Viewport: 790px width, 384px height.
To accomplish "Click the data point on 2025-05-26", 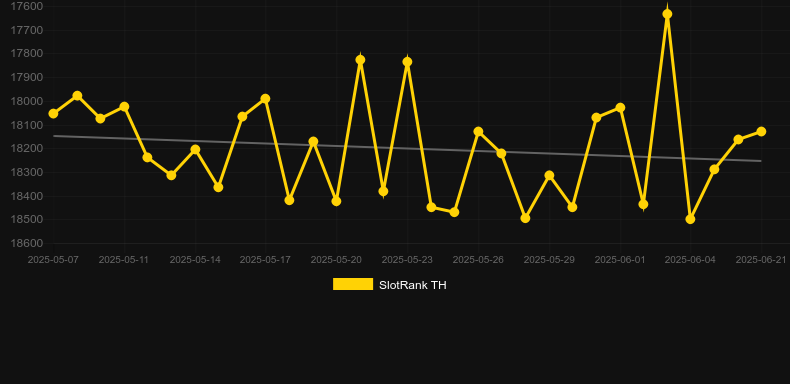I will (x=478, y=132).
